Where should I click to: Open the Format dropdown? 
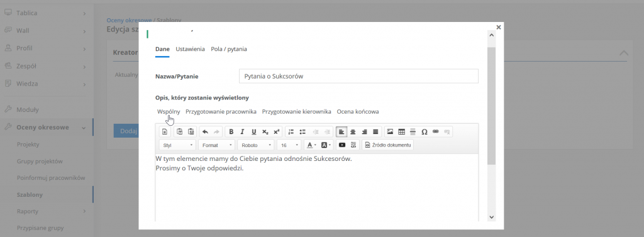(217, 145)
